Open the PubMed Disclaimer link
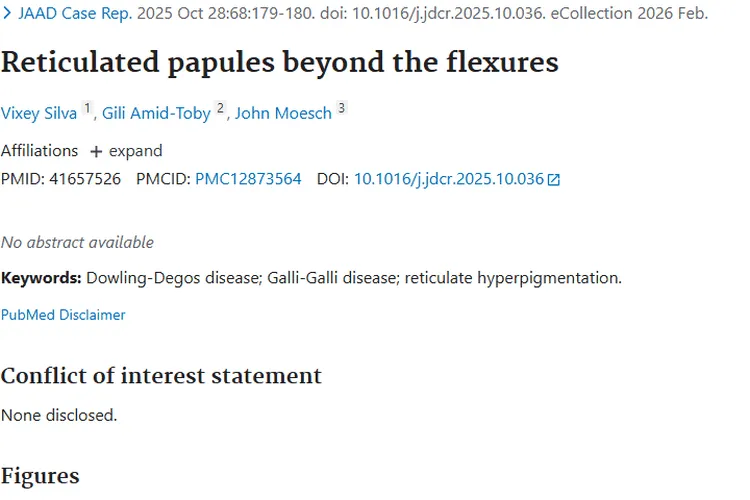 point(63,315)
